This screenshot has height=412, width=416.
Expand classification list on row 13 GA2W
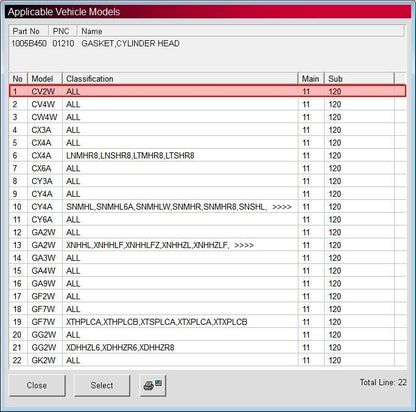pos(244,245)
